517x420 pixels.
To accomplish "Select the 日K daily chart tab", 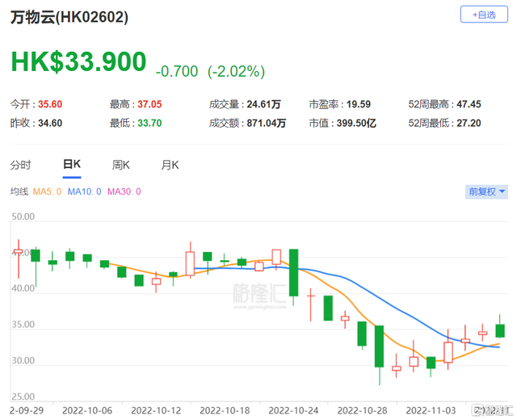I will 72,164.
